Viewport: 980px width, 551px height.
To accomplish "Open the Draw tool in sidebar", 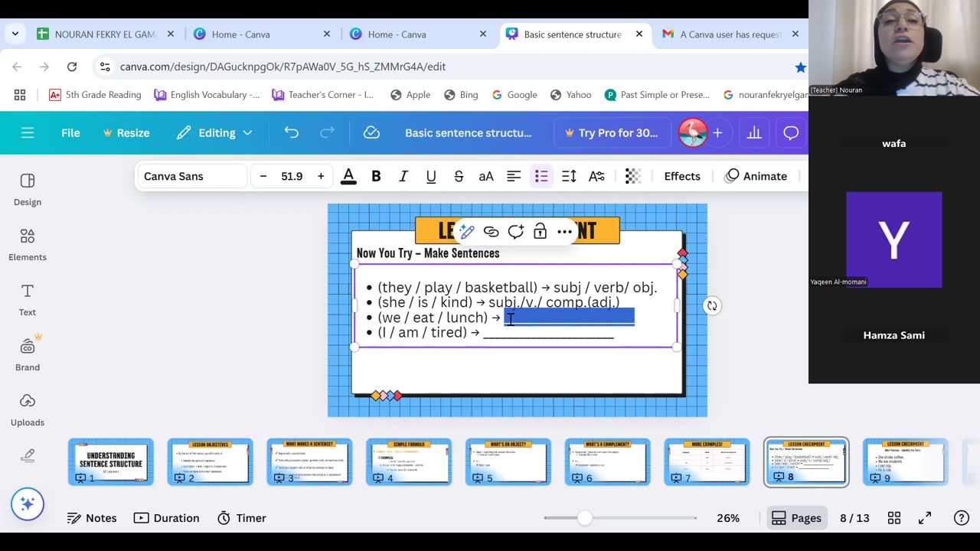I will (x=28, y=456).
